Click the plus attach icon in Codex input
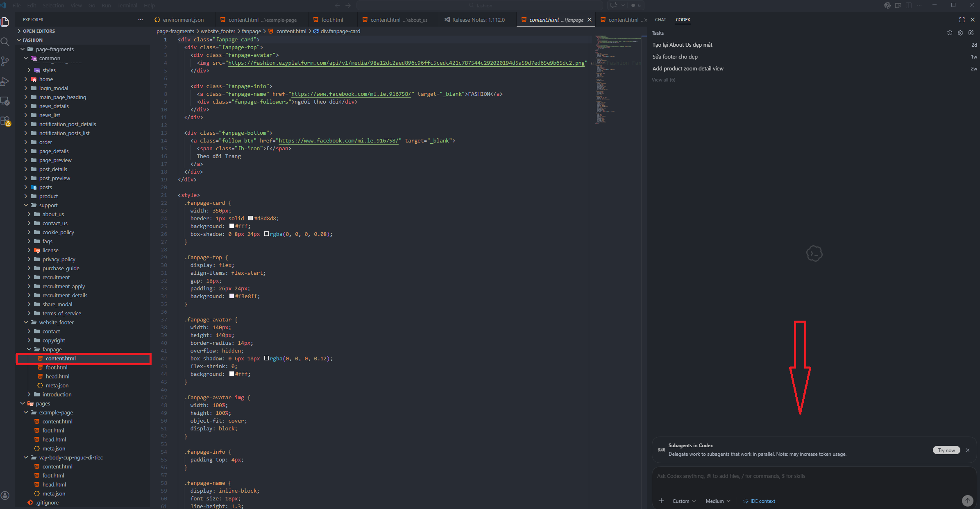The height and width of the screenshot is (509, 980). point(661,501)
